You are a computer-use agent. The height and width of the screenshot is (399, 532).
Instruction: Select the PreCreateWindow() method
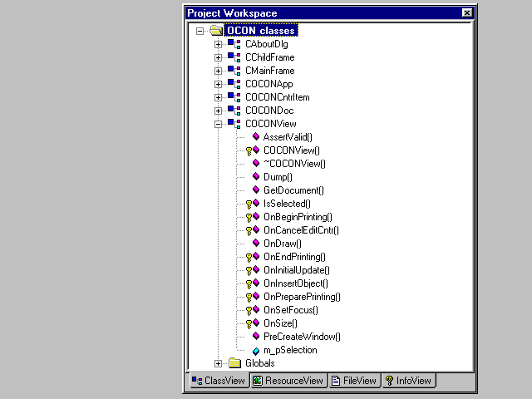tap(302, 337)
